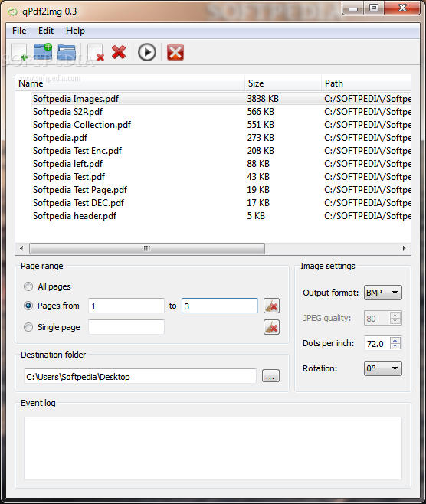The image size is (426, 504).
Task: Click the scrollbar left arrow of file list
Action: [x=21, y=248]
